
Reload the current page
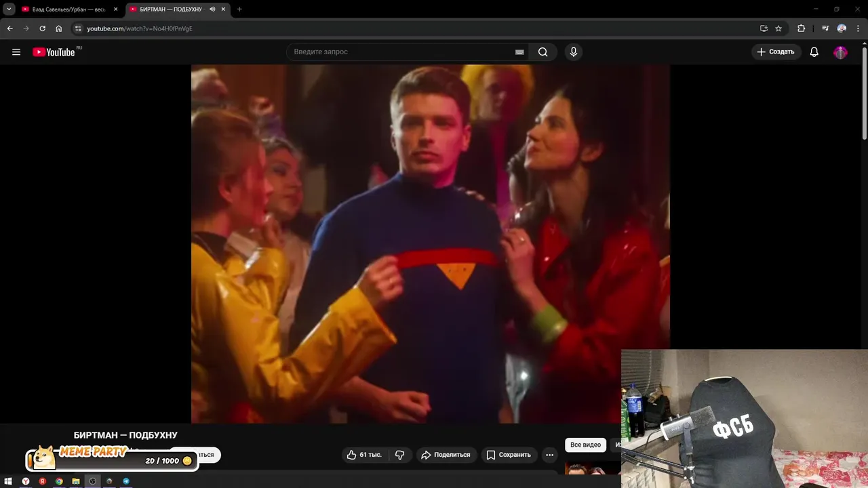point(42,28)
